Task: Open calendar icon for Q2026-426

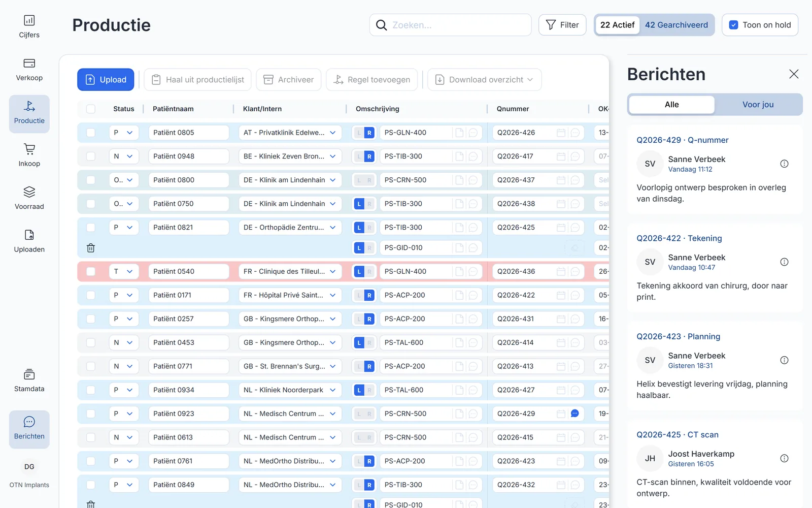Action: [561, 133]
